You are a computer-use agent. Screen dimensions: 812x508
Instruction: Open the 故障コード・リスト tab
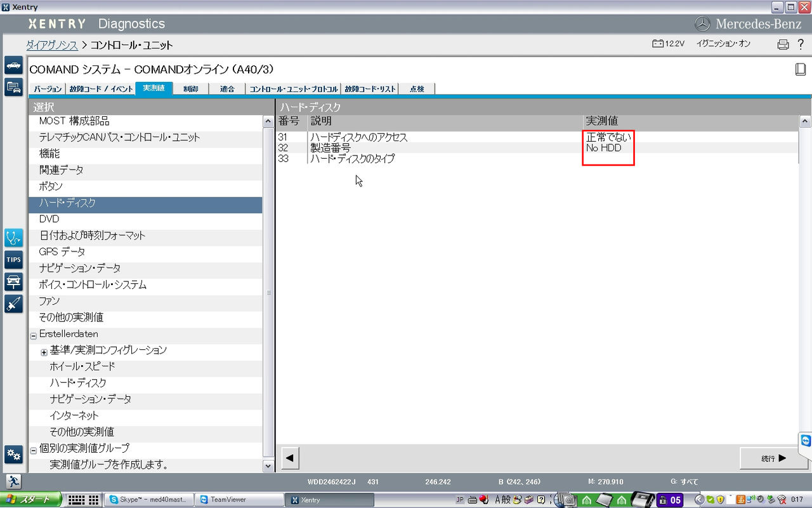point(370,89)
